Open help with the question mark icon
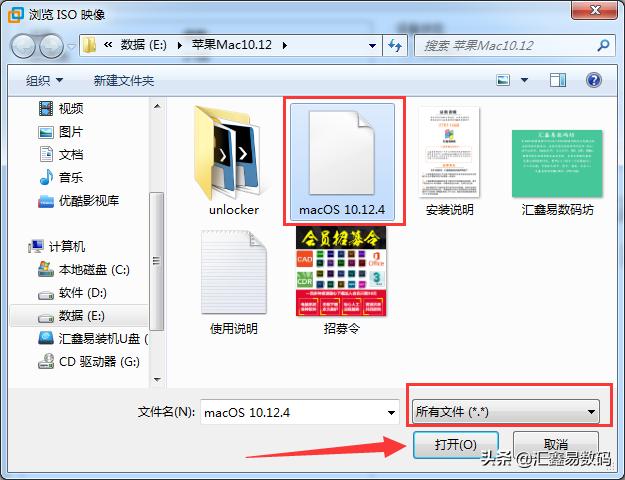 pos(594,80)
